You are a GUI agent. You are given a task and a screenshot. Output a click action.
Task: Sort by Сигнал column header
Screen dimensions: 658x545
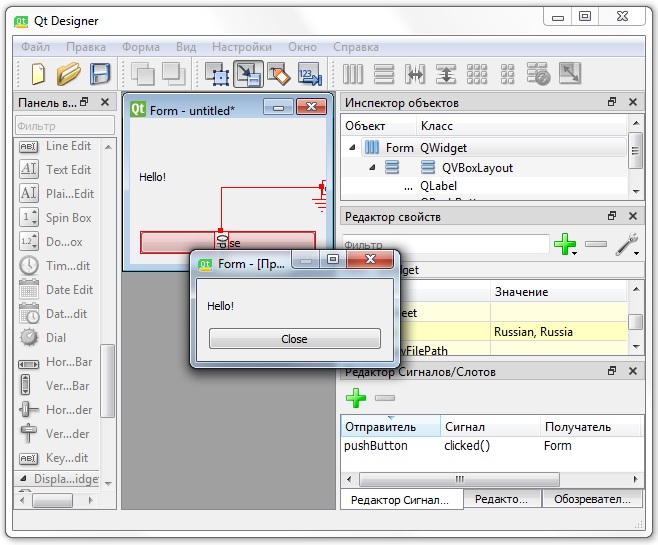coord(491,427)
